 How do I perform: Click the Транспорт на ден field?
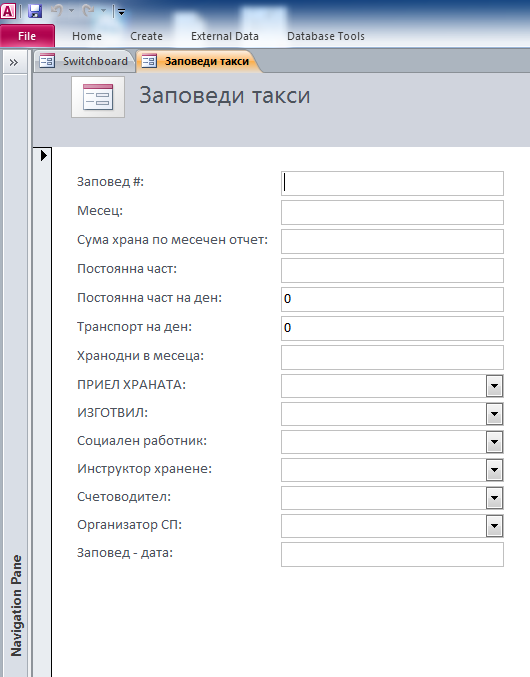(x=392, y=329)
